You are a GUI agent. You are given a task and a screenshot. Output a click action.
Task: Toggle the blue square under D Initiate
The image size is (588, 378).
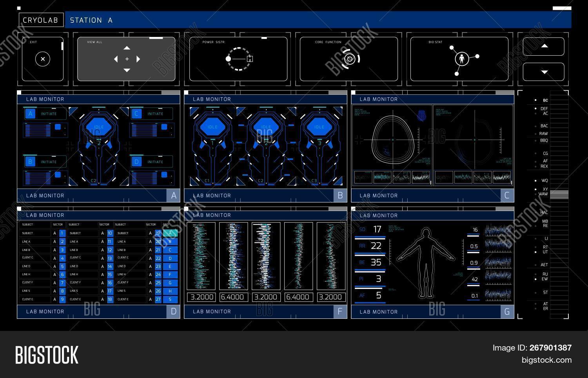164,175
